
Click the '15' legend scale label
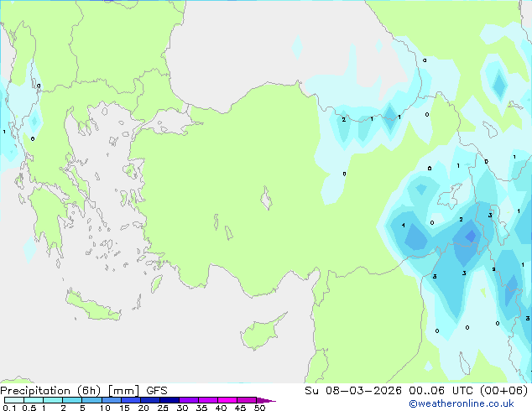click(x=124, y=408)
